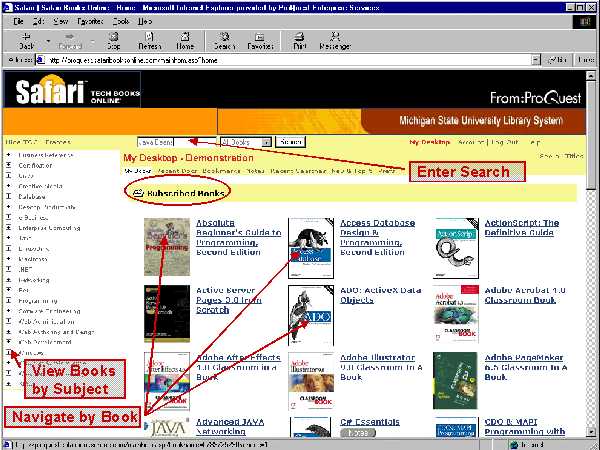The width and height of the screenshot is (600, 450).
Task: Expand the Database subject category
Action: pyautogui.click(x=9, y=196)
